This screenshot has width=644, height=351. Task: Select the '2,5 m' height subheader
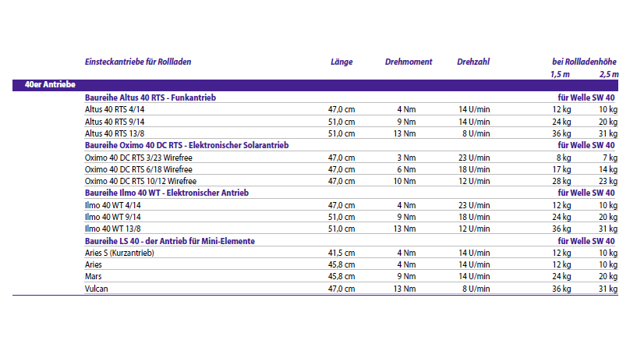coord(609,74)
